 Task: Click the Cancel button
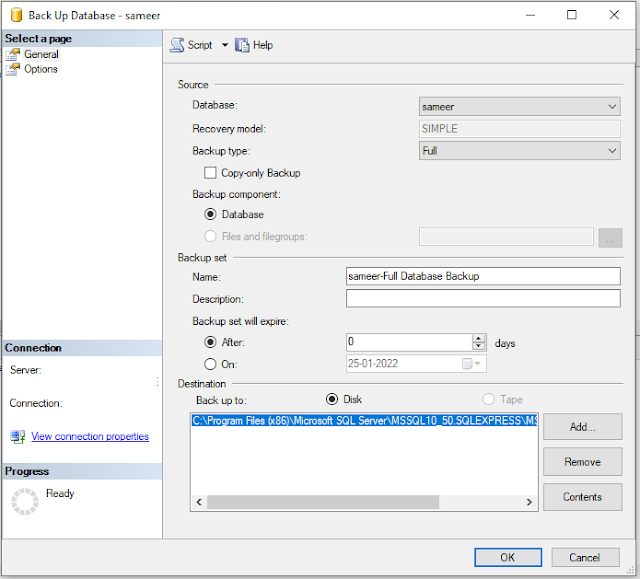pos(585,557)
